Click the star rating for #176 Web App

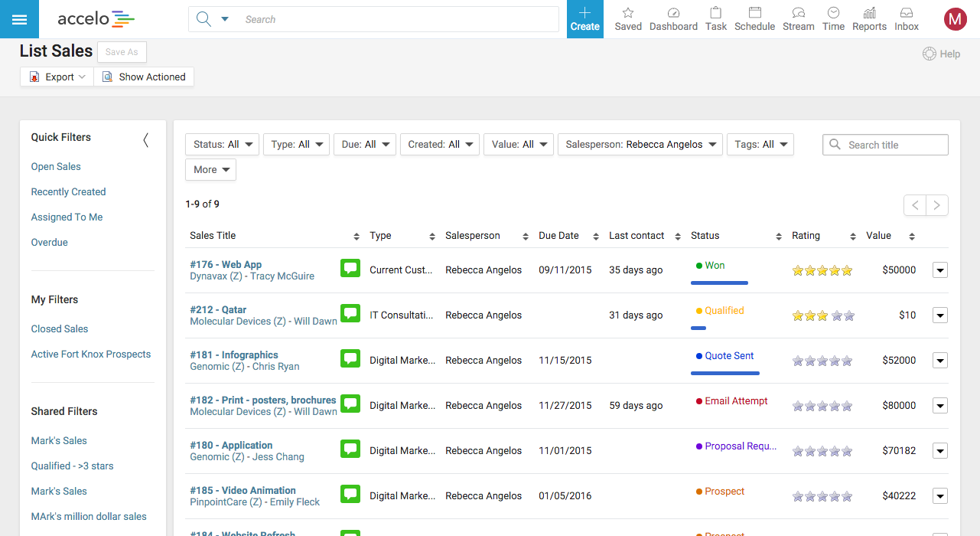click(822, 270)
